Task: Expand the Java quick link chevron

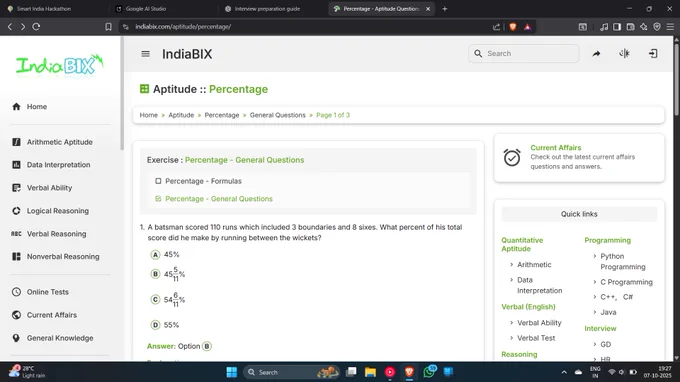Action: 595,312
